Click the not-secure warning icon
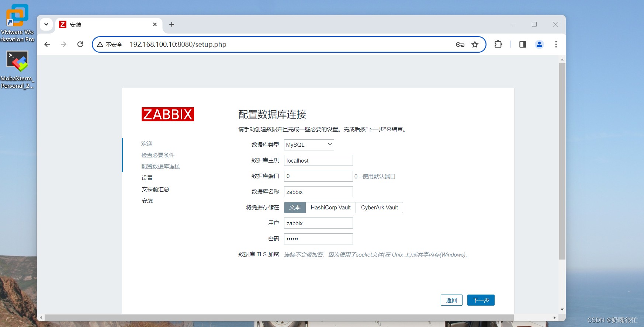 pyautogui.click(x=100, y=44)
